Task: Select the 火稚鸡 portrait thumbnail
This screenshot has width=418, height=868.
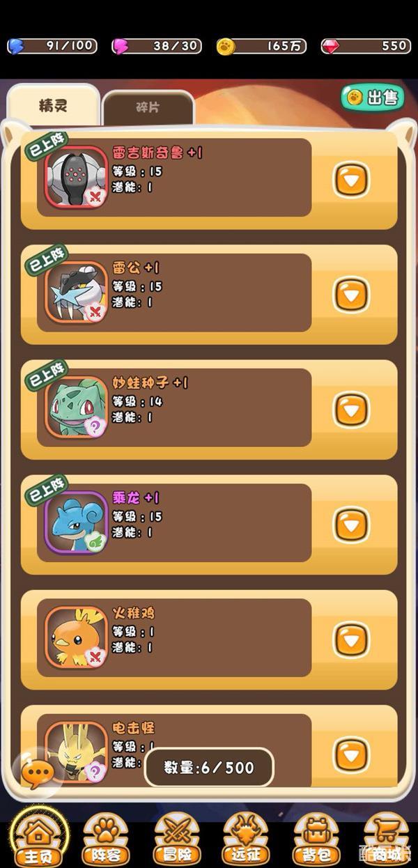Action: [77, 637]
